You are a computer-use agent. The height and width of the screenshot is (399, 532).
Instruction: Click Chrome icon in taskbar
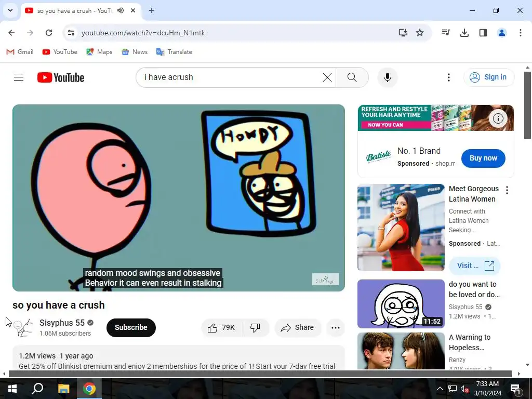[89, 389]
